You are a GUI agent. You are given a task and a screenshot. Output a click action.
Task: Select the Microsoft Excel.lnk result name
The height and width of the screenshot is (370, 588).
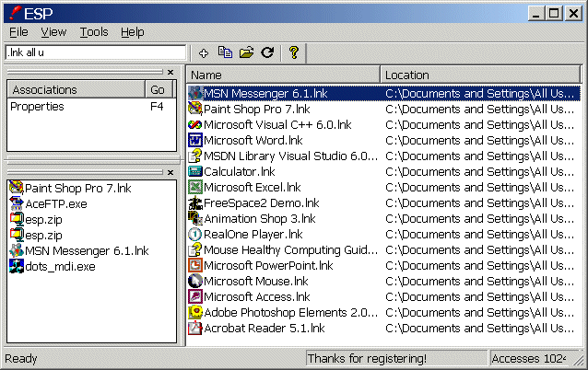click(x=252, y=187)
